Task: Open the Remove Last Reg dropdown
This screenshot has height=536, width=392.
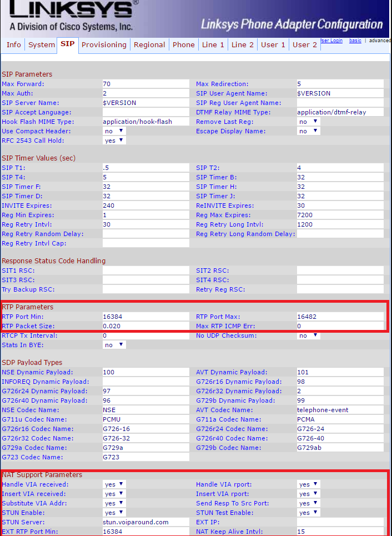Action: point(309,122)
